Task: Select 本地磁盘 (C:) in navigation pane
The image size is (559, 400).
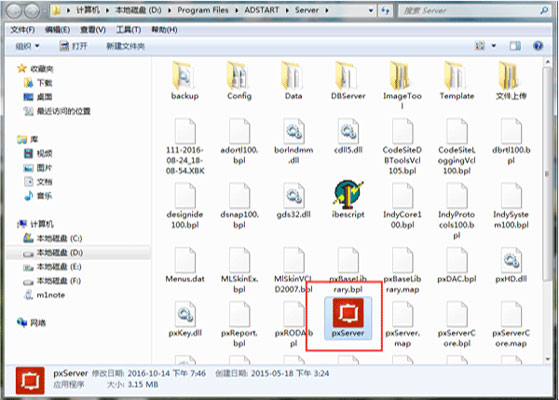Action: [53, 238]
